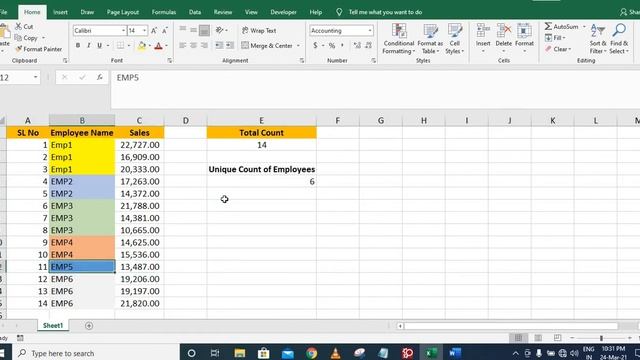This screenshot has height=360, width=640.
Task: Apply Percent Style format
Action: click(332, 46)
